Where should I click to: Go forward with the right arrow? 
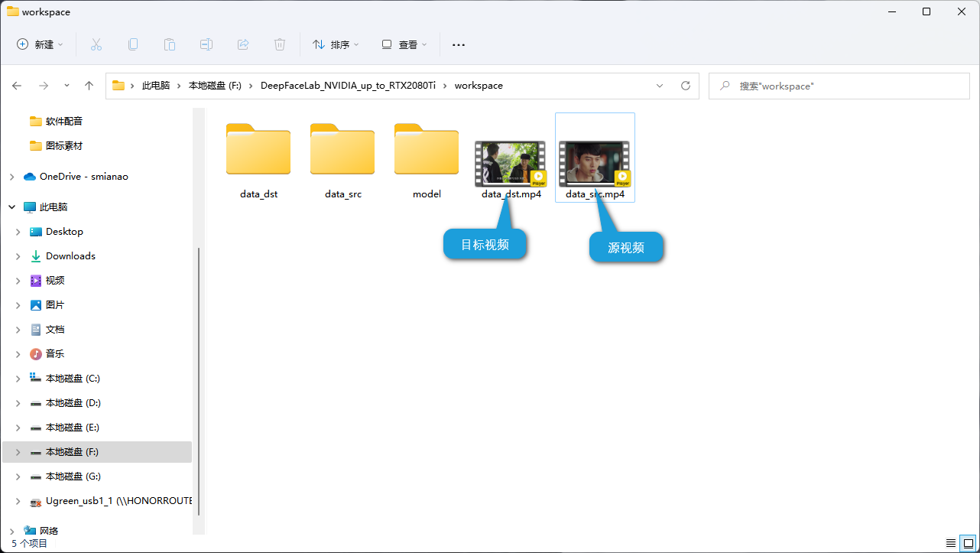click(44, 86)
